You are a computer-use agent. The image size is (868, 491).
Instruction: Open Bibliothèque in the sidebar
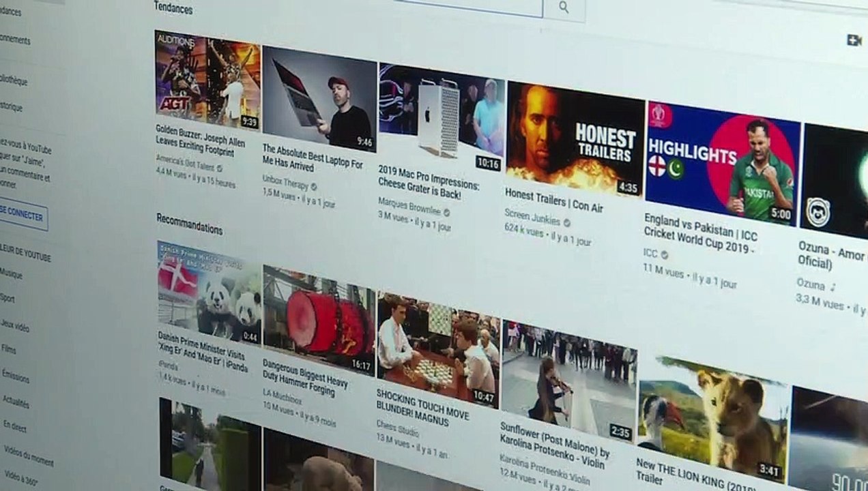pos(14,80)
